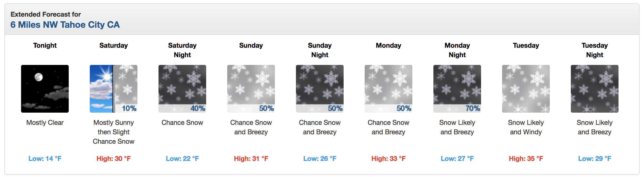Click the Extended Forecast for heading
Screen dimensions: 644x177
click(x=46, y=14)
